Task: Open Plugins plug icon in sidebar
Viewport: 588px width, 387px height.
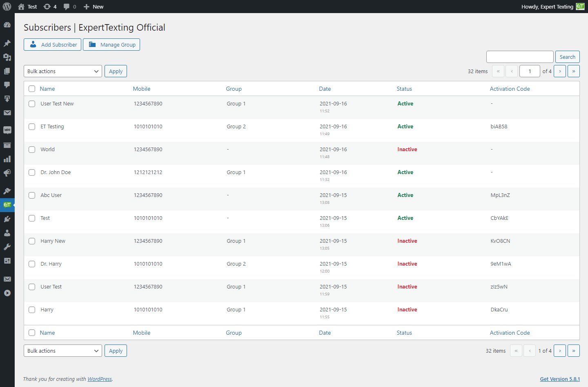Action: (7, 219)
